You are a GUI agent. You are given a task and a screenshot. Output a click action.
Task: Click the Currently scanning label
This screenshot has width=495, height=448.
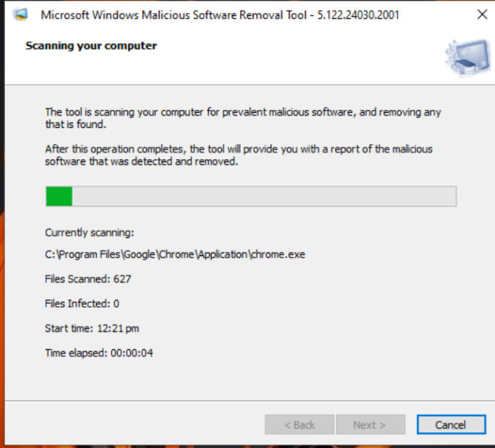pos(90,233)
